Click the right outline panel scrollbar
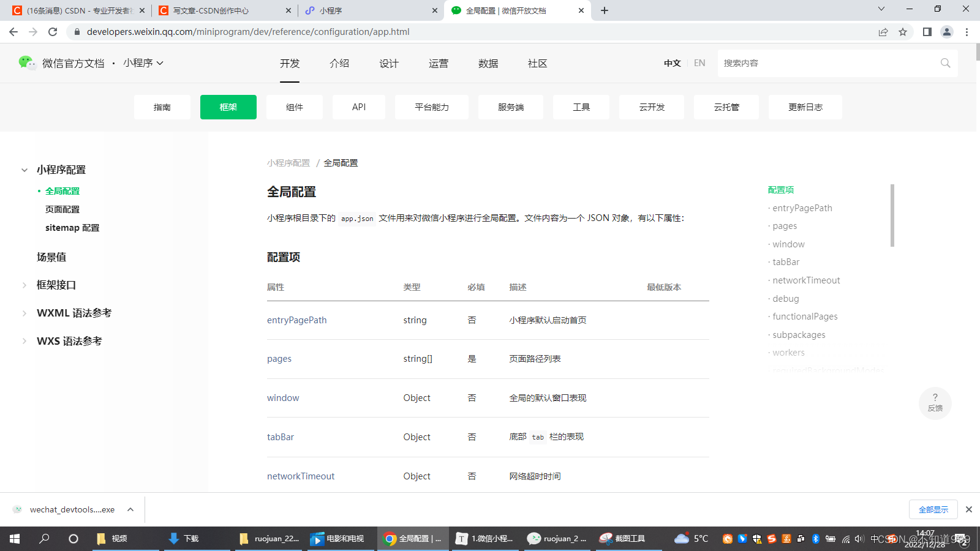Image resolution: width=980 pixels, height=551 pixels. click(x=892, y=216)
